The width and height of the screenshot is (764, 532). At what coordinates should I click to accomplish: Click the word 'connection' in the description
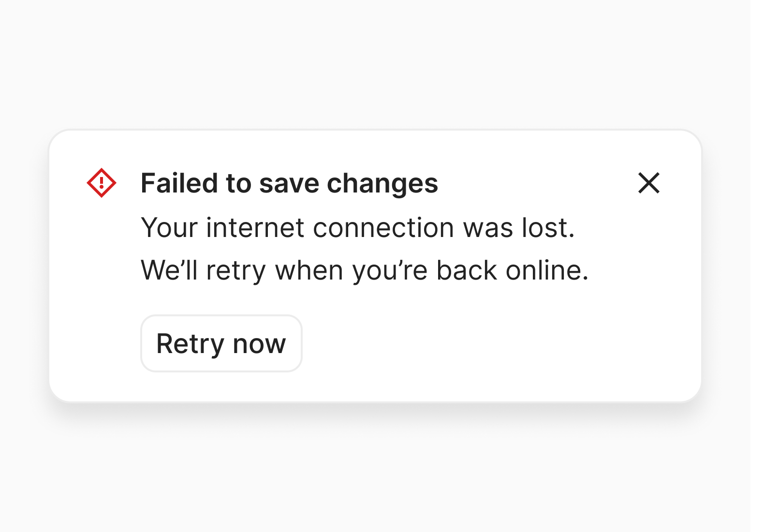383,227
